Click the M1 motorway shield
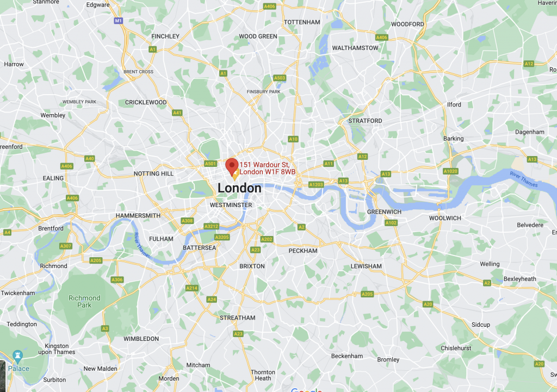Viewport: 557px width, 392px height. click(118, 21)
